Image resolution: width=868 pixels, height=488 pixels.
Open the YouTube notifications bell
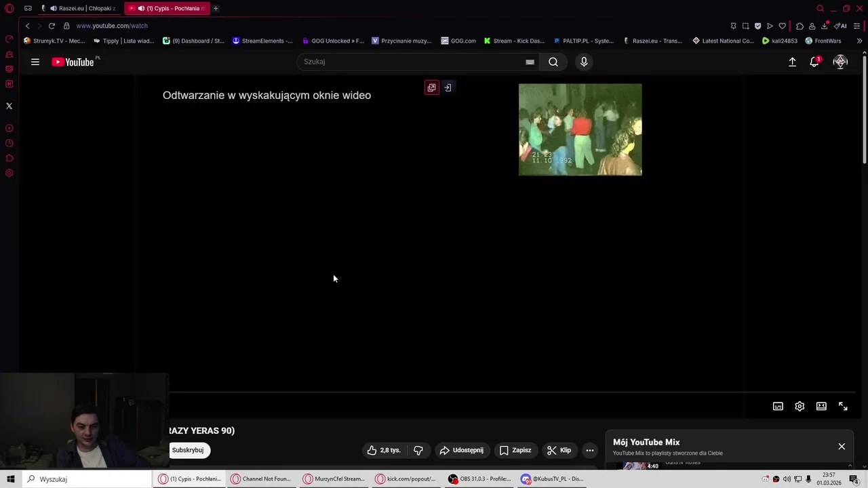point(814,62)
